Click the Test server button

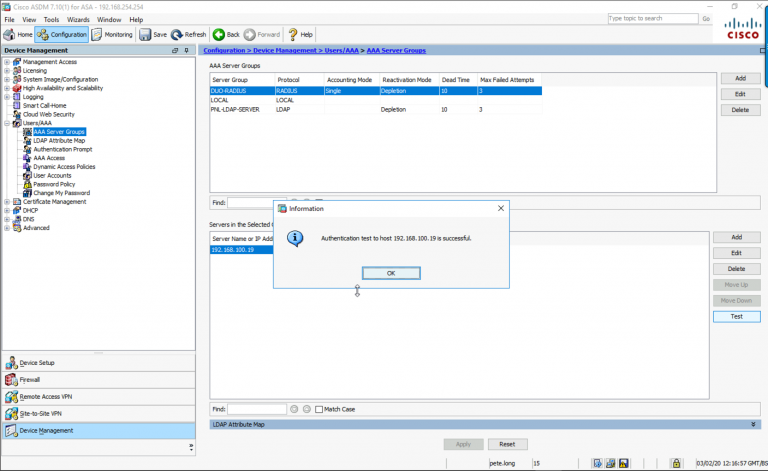tap(737, 317)
